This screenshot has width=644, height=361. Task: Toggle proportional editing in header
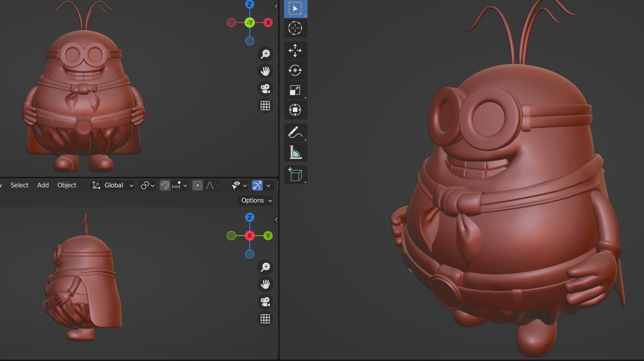[197, 186]
